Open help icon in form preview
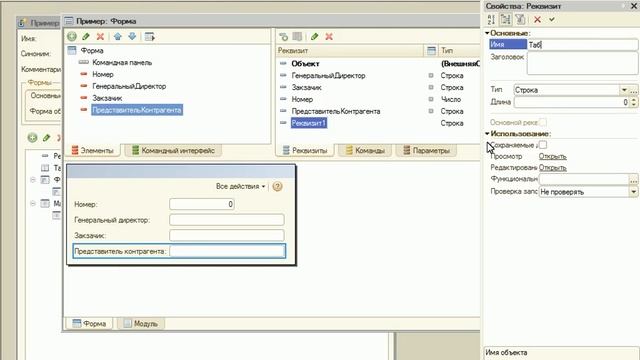The width and height of the screenshot is (640, 360). point(277,186)
